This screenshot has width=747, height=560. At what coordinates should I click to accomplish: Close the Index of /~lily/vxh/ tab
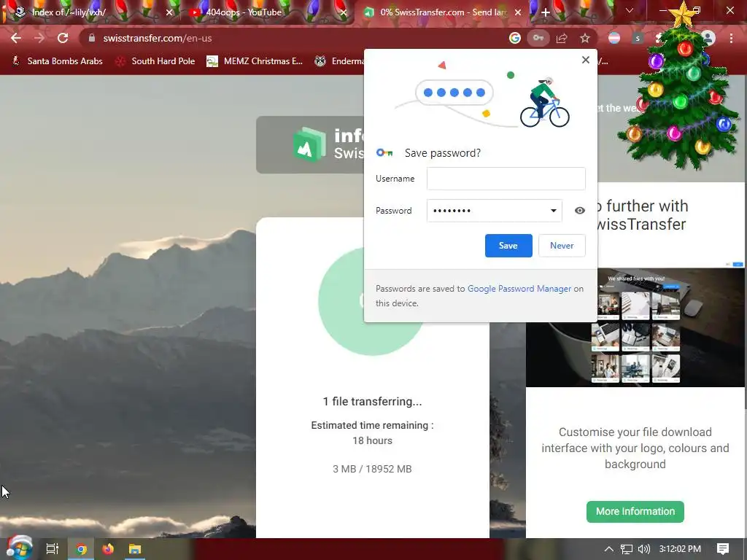click(169, 12)
